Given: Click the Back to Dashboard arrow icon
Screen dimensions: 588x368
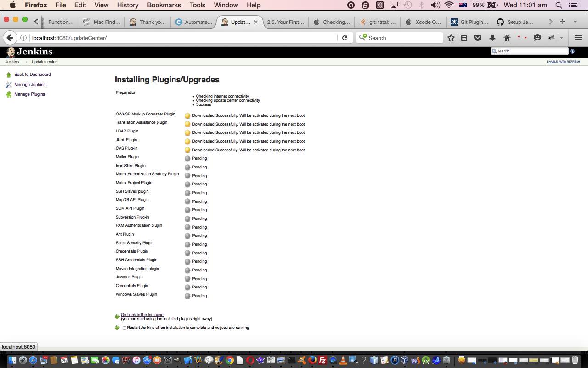Looking at the screenshot, I should tap(8, 75).
